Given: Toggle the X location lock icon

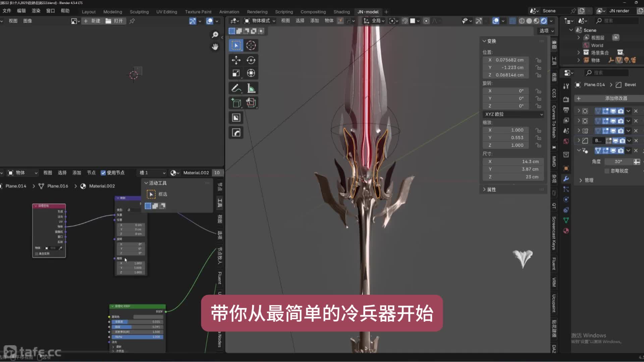Looking at the screenshot, I should tap(538, 60).
